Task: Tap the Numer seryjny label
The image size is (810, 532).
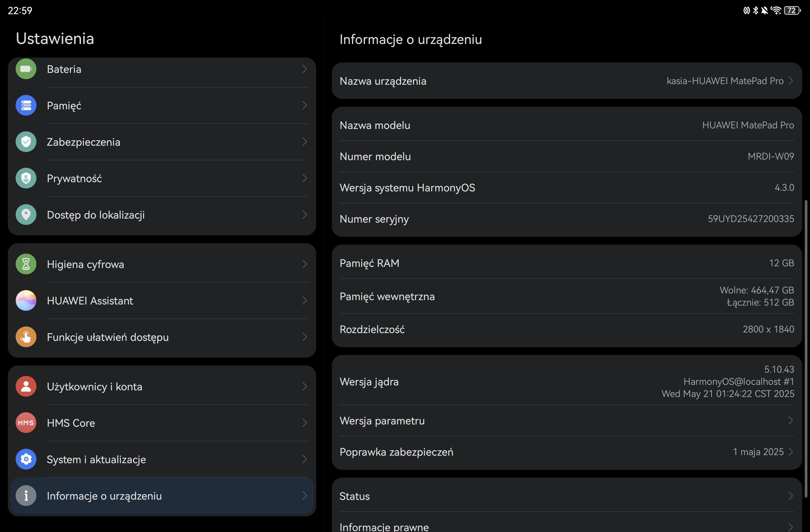Action: tap(374, 219)
